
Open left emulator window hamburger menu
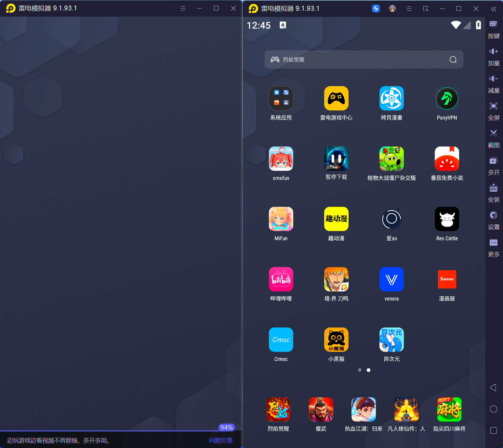click(x=183, y=8)
